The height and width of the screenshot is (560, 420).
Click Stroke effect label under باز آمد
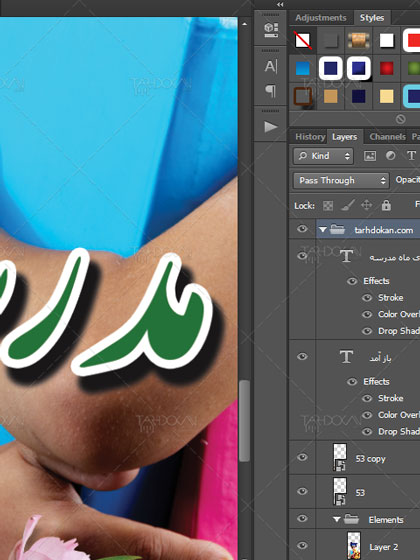(390, 398)
